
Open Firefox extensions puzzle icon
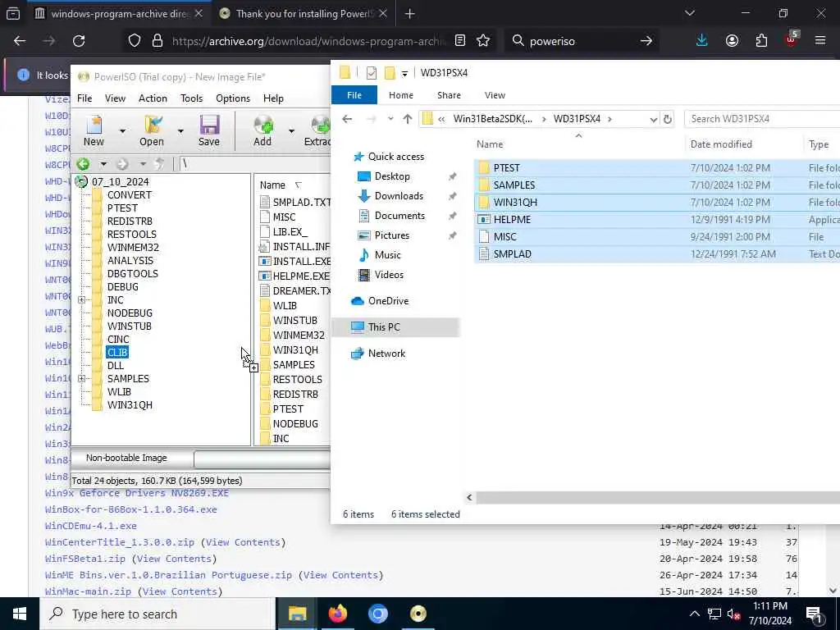[x=761, y=41]
